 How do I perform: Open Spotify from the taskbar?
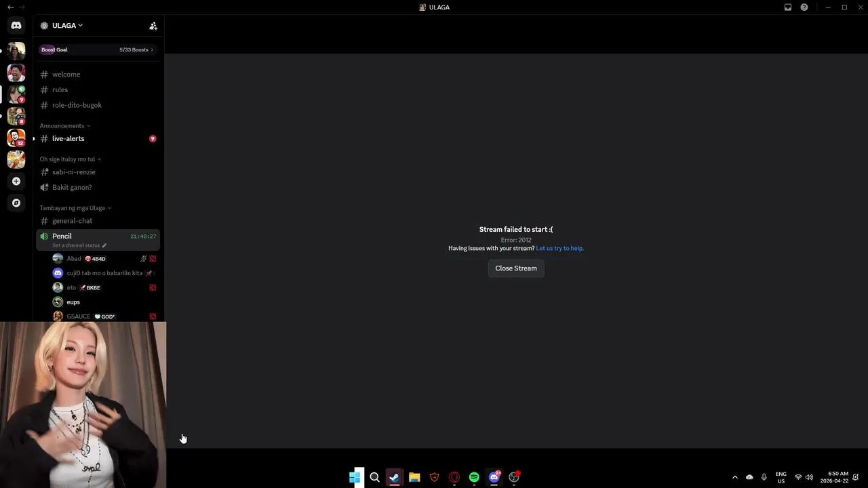[474, 477]
